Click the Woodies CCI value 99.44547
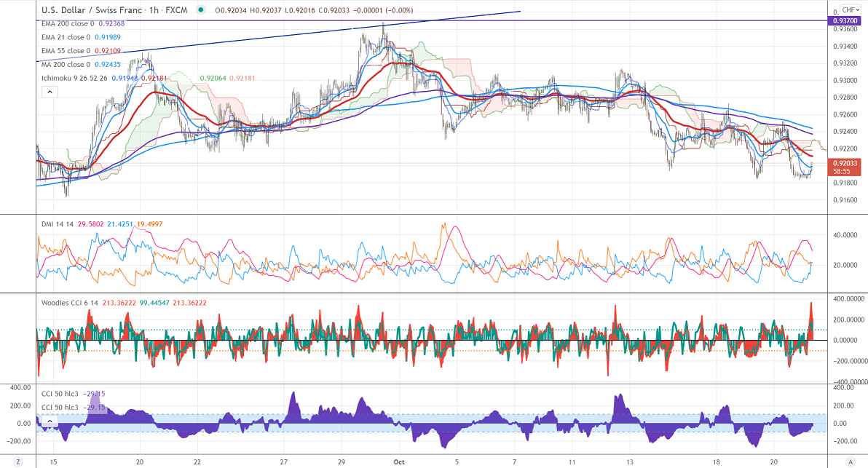Screen dimensions: 868x468 154,303
